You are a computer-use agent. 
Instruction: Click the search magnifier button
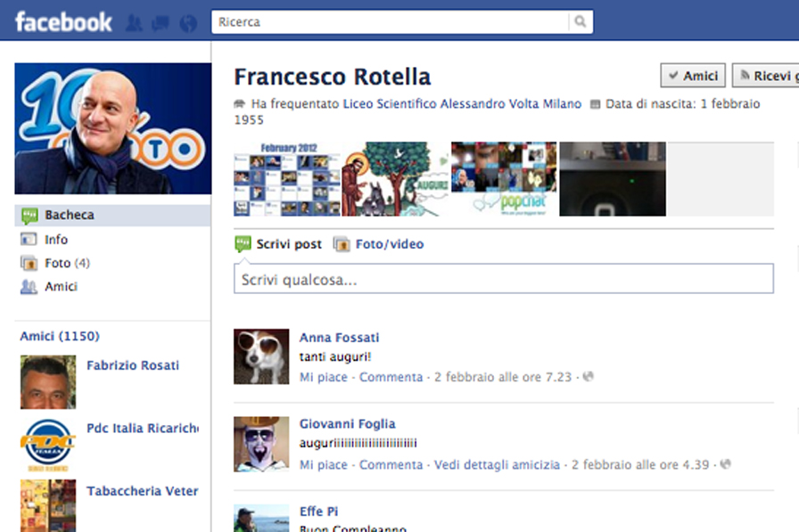click(581, 22)
